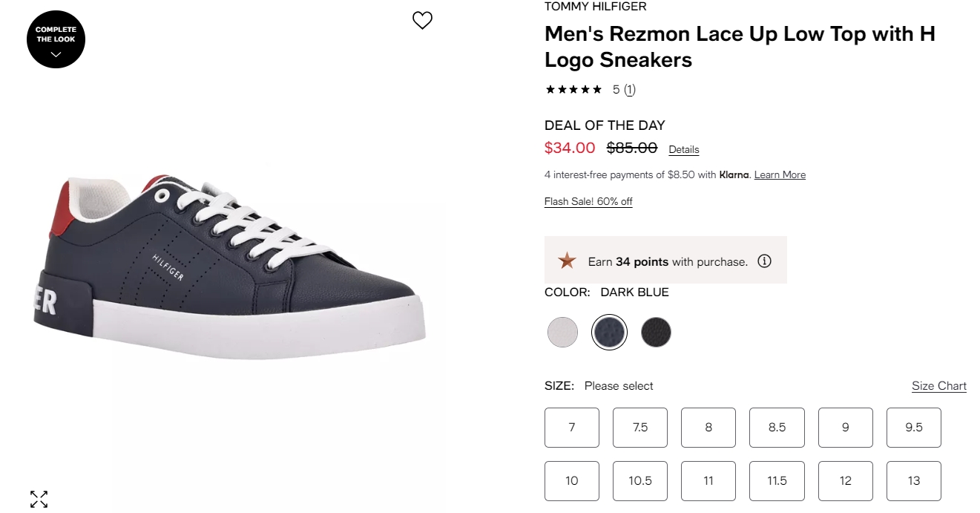This screenshot has width=980, height=513.
Task: Open fullscreen image view with expand arrows icon
Action: [39, 499]
